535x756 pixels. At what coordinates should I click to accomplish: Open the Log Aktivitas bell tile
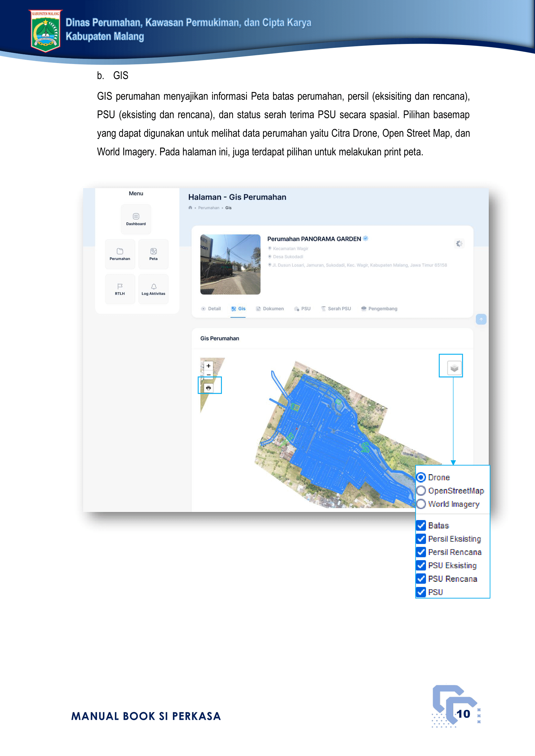click(154, 289)
